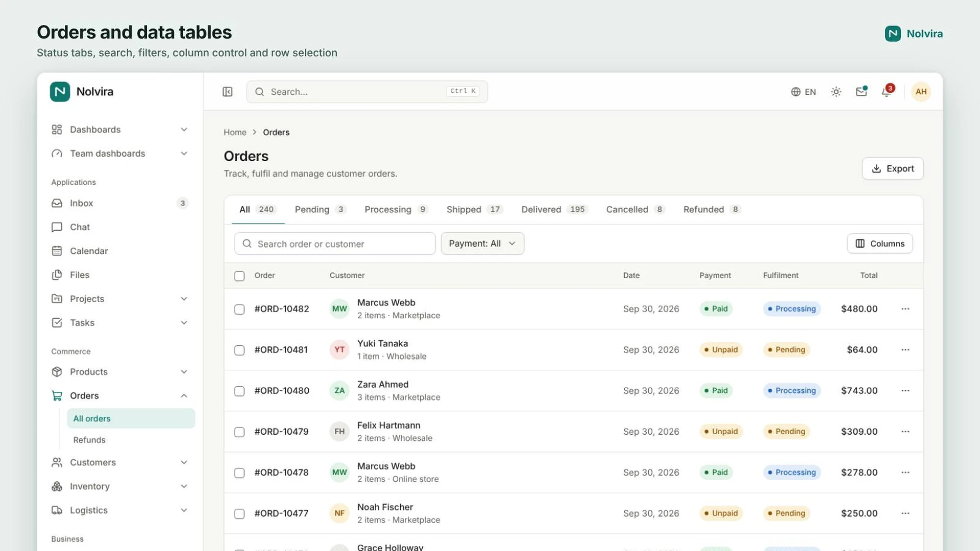The height and width of the screenshot is (551, 980).
Task: Open row actions for order #ORD-10481
Action: point(905,349)
